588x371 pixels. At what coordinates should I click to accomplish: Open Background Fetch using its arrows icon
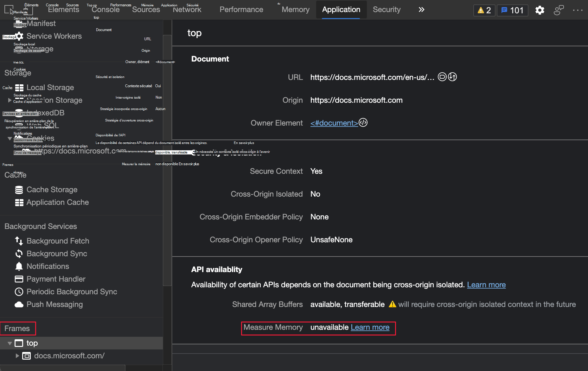pyautogui.click(x=19, y=241)
